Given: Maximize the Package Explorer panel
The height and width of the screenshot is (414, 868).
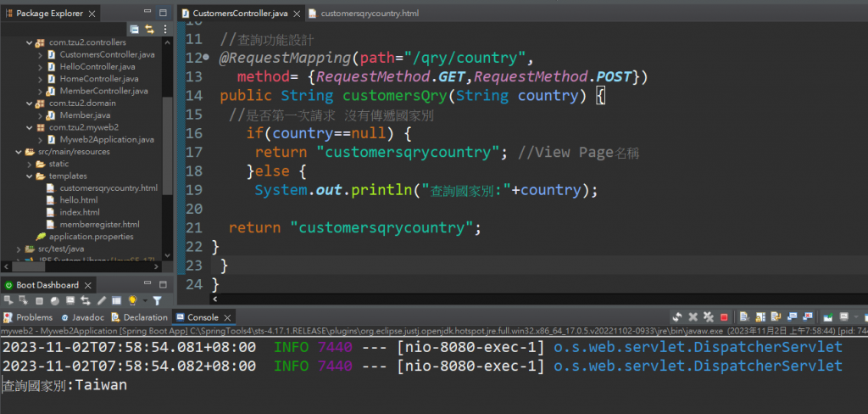Looking at the screenshot, I should point(163,12).
